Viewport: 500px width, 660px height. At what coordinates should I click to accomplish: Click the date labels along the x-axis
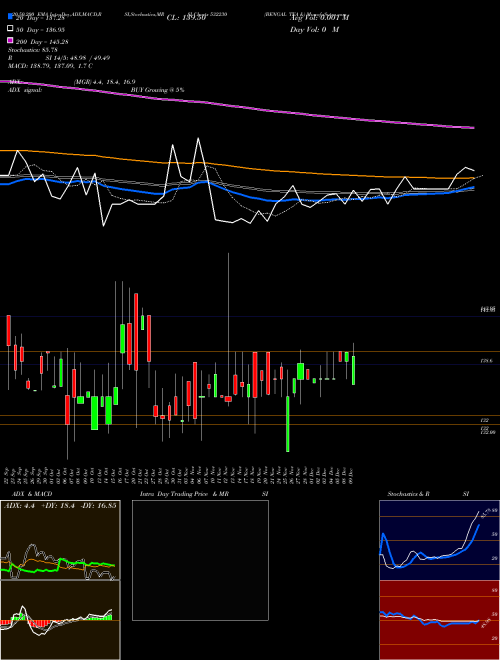point(179,475)
